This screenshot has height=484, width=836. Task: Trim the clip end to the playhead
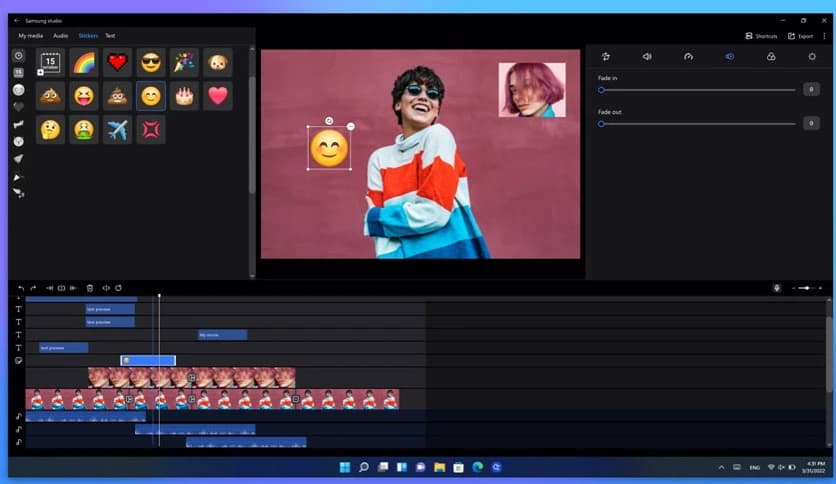coord(74,288)
